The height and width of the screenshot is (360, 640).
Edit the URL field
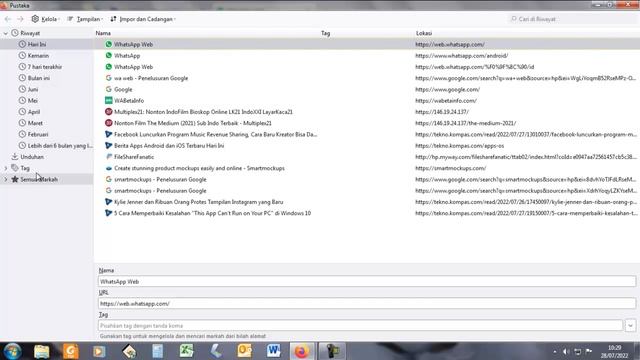click(x=367, y=304)
